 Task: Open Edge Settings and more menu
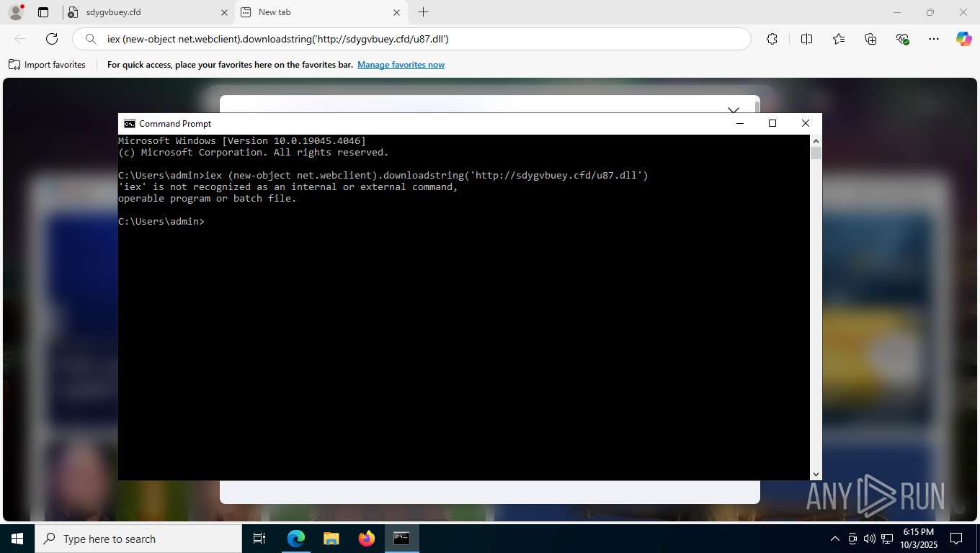[934, 39]
